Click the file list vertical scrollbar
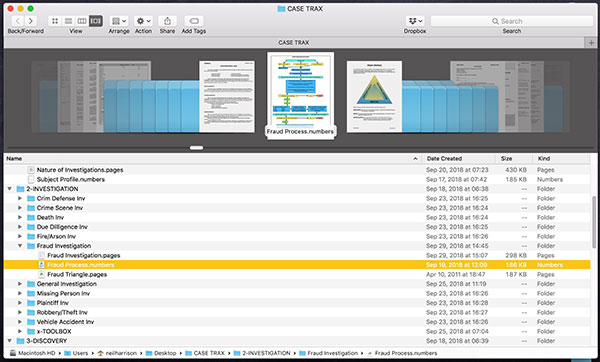600x362 pixels. point(594,222)
